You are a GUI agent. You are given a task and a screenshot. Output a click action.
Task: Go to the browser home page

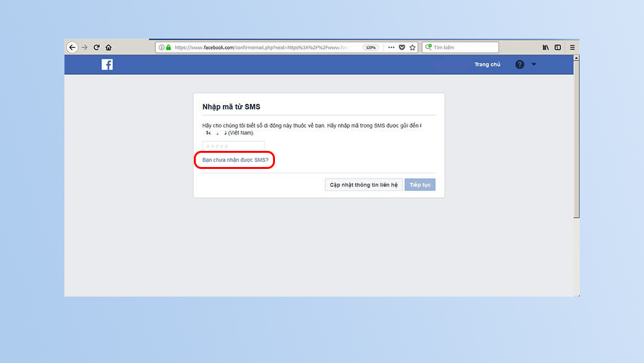click(108, 47)
